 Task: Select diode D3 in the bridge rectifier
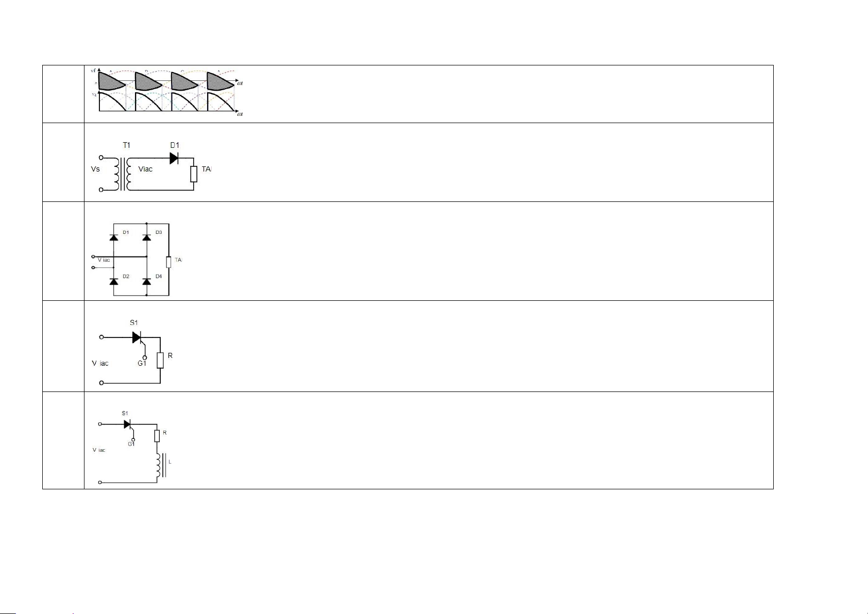(x=146, y=237)
